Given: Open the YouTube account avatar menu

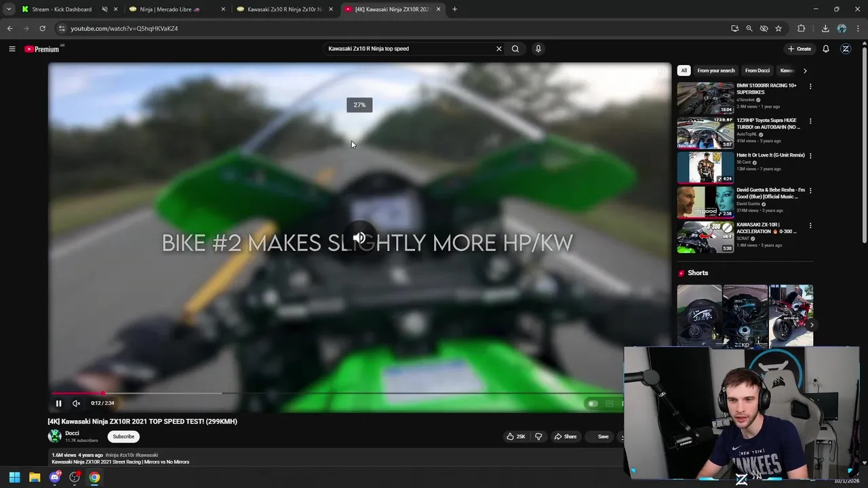Looking at the screenshot, I should 846,49.
